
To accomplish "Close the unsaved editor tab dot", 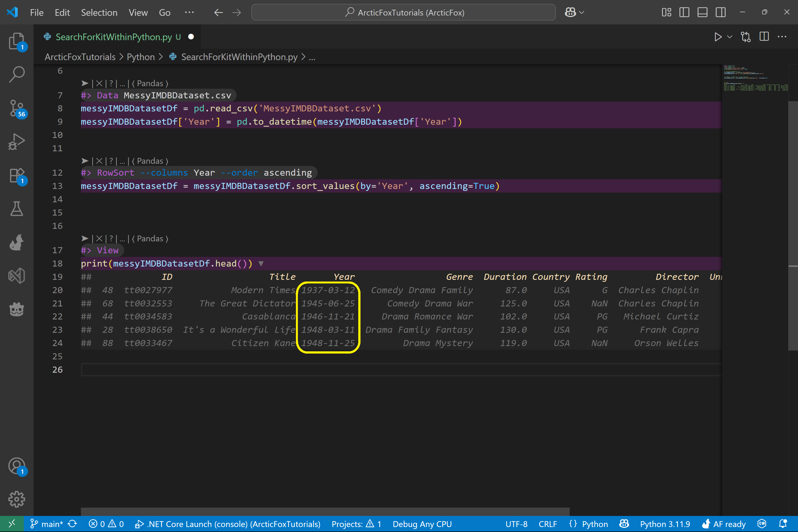I will coord(191,37).
